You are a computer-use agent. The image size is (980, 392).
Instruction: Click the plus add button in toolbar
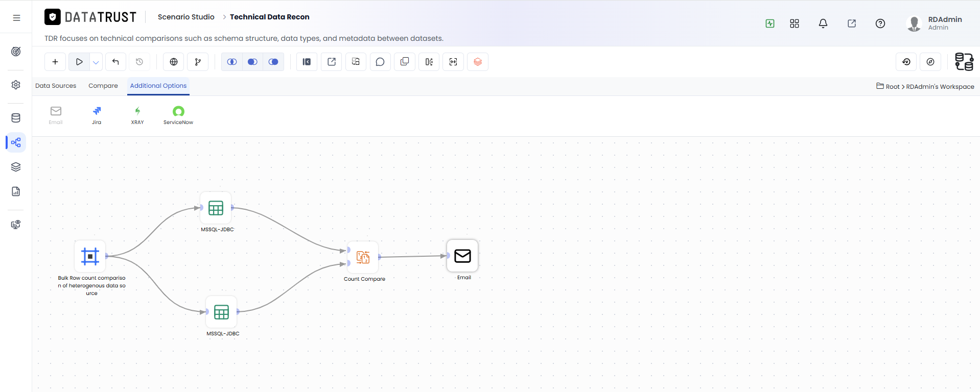click(55, 62)
